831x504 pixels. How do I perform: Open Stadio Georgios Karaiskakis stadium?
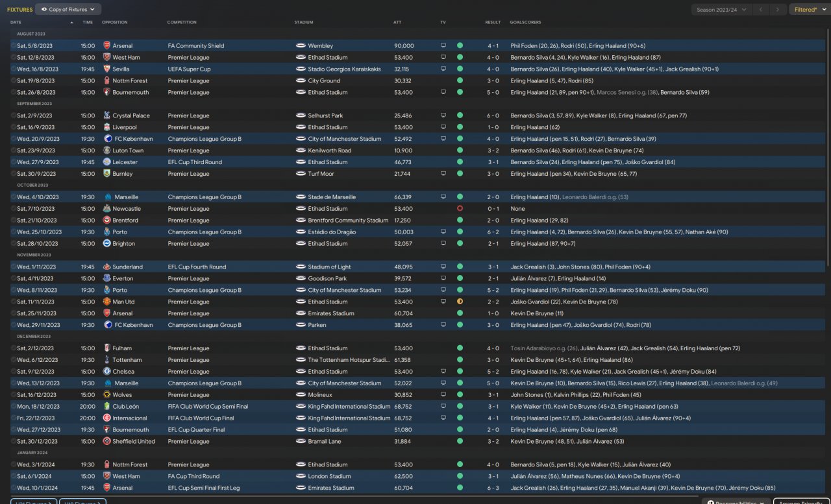(345, 69)
